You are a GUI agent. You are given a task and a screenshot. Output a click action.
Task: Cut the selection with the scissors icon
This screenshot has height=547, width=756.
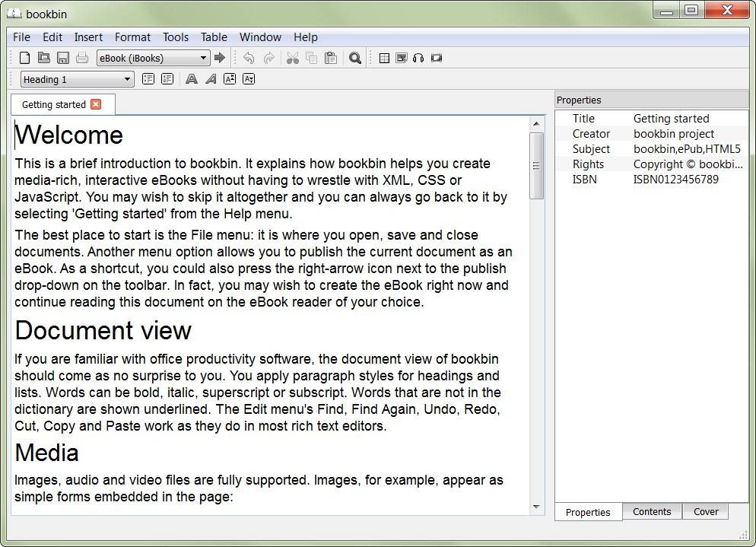click(x=293, y=58)
